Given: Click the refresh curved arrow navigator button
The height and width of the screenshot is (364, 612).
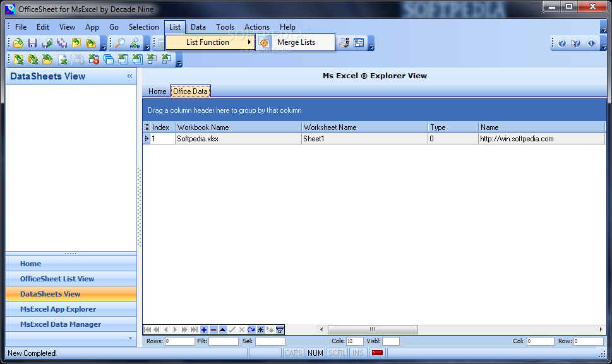Looking at the screenshot, I should coord(251,330).
